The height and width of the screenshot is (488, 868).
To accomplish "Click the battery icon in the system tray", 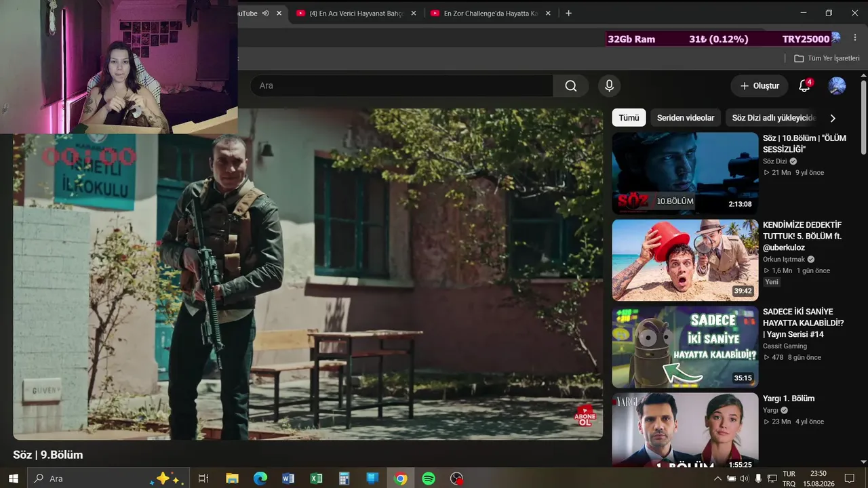I will [731, 479].
